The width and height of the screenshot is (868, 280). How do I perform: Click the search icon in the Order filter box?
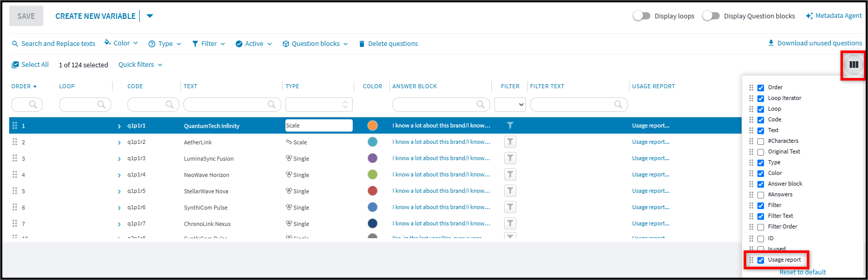tap(33, 105)
